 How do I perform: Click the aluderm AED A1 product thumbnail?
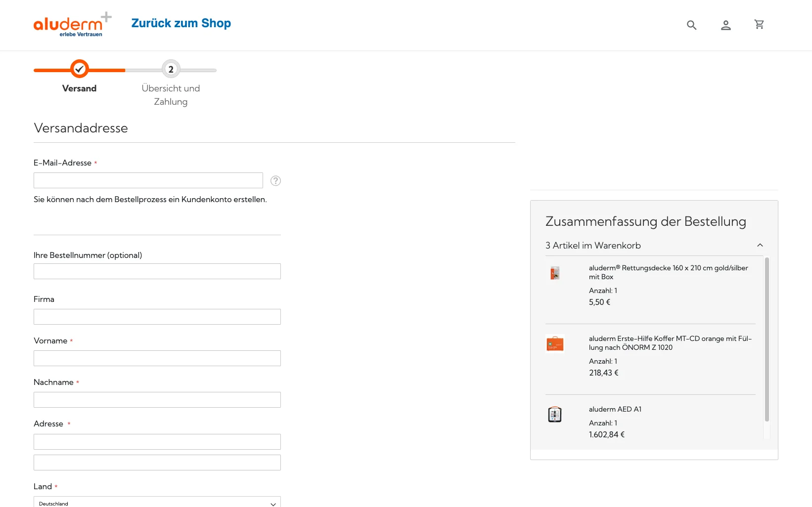555,414
